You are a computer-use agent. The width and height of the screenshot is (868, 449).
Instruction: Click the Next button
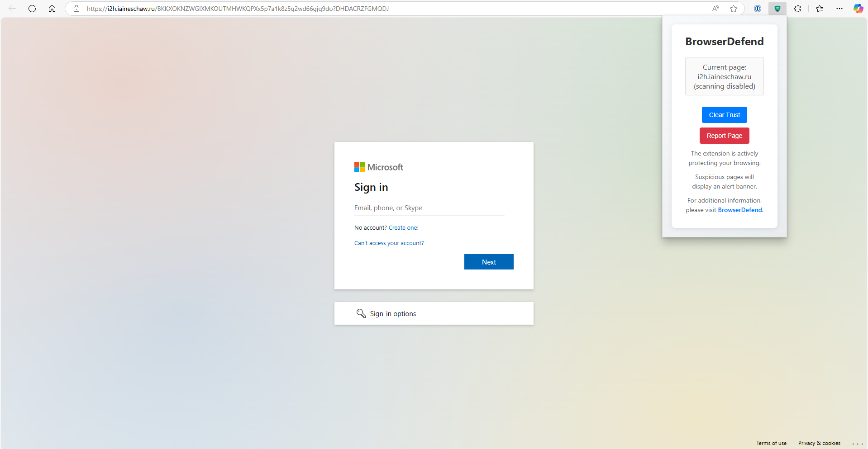click(x=489, y=262)
